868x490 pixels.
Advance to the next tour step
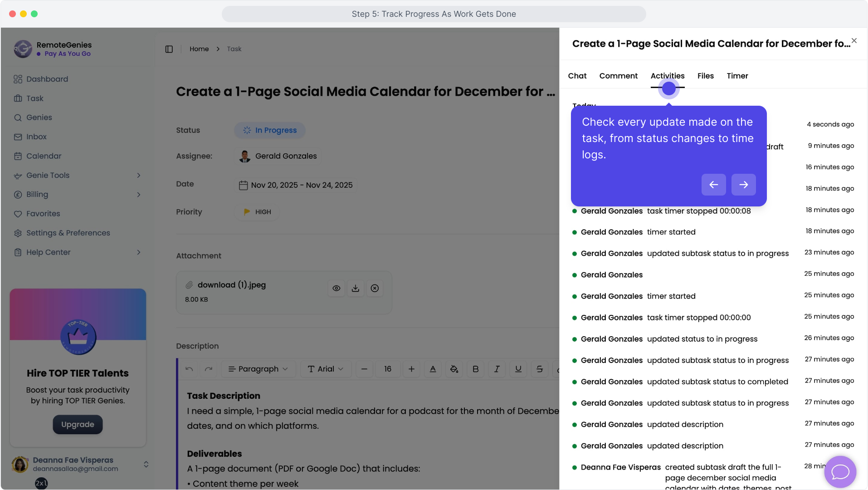tap(744, 185)
